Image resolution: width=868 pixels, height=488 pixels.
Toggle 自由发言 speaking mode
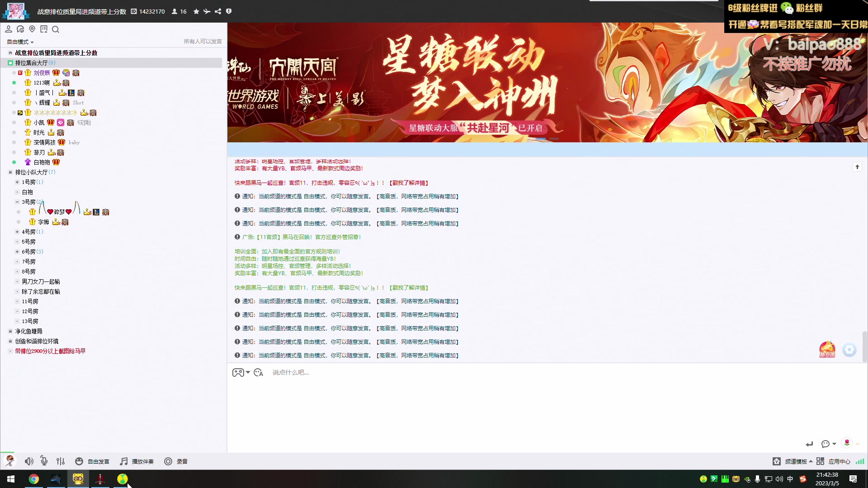coord(92,461)
